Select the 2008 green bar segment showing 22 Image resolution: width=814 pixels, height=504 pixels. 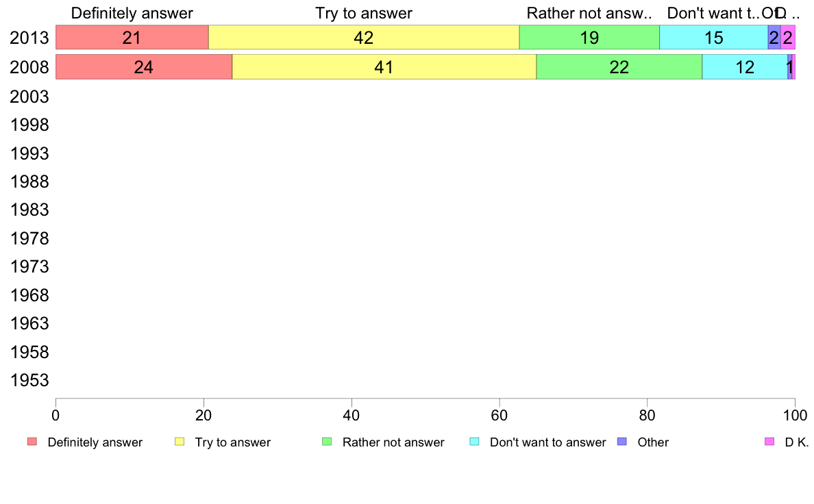pyautogui.click(x=619, y=67)
